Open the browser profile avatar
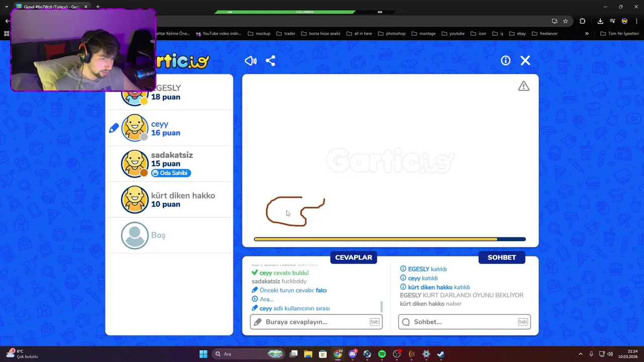644x362 pixels. click(624, 21)
